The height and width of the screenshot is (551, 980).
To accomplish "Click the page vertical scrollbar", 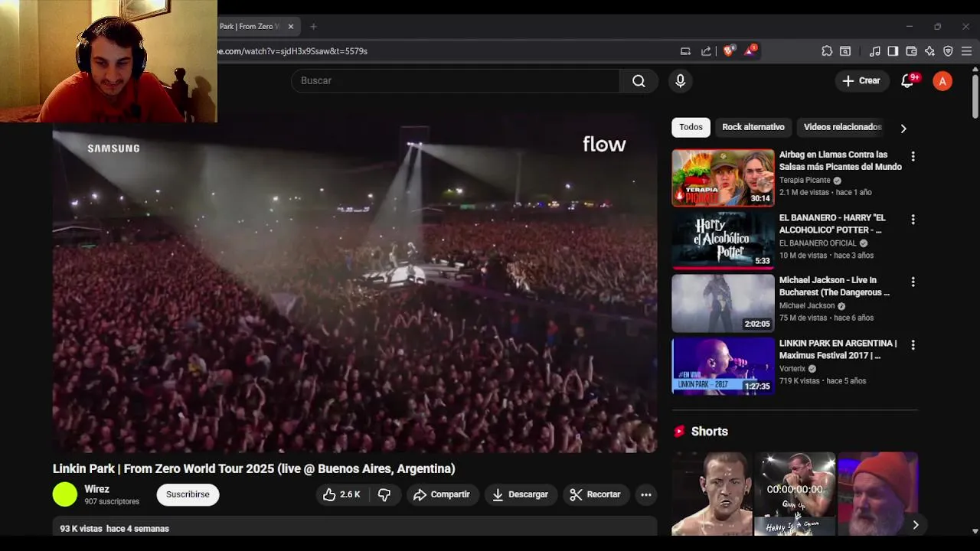I will click(x=975, y=96).
